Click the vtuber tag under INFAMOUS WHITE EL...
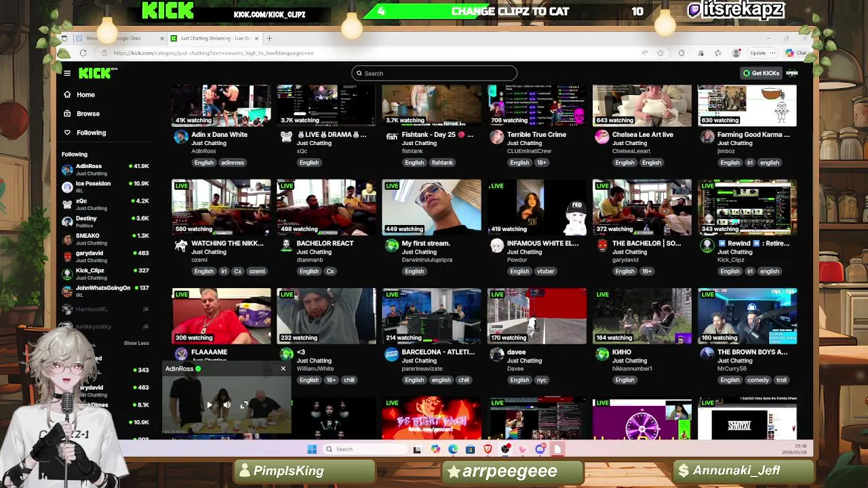 (x=546, y=271)
